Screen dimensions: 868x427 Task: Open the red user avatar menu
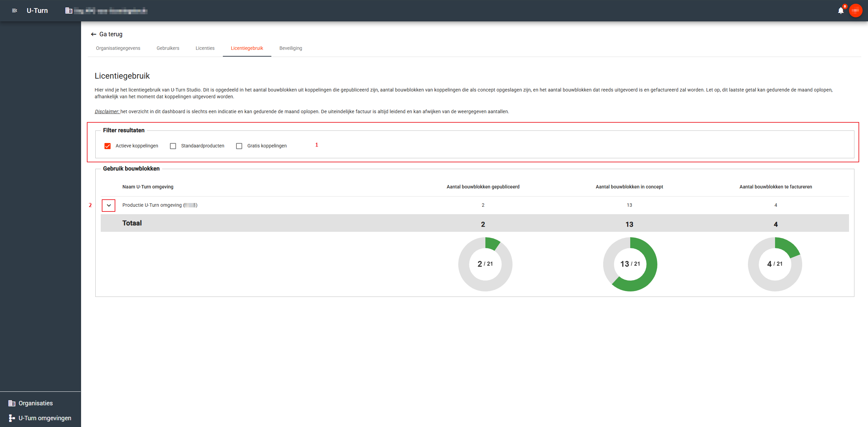click(x=855, y=11)
